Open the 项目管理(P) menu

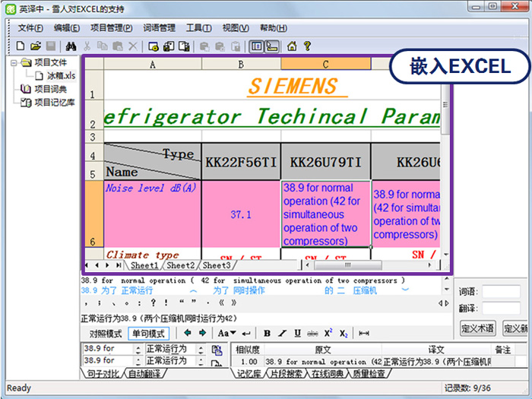(x=111, y=28)
